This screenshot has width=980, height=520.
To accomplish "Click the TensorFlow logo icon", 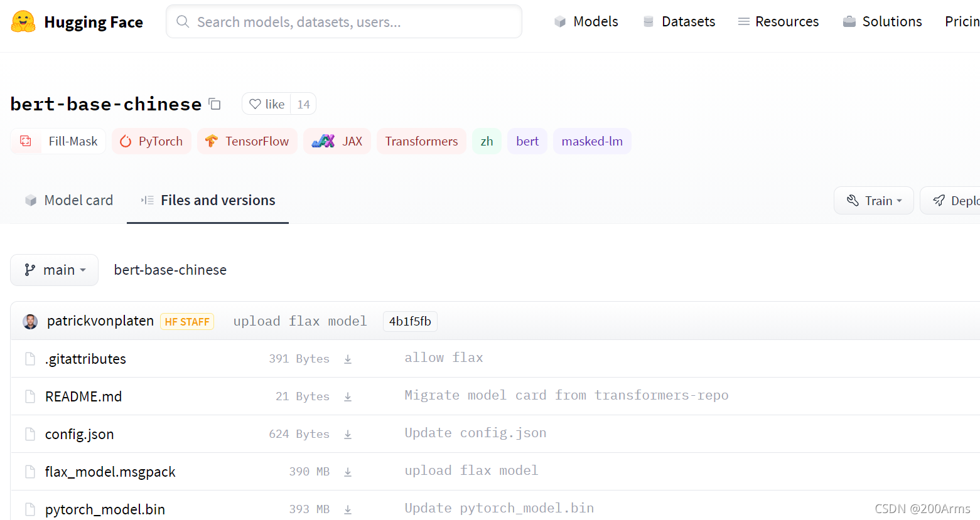I will pyautogui.click(x=212, y=141).
